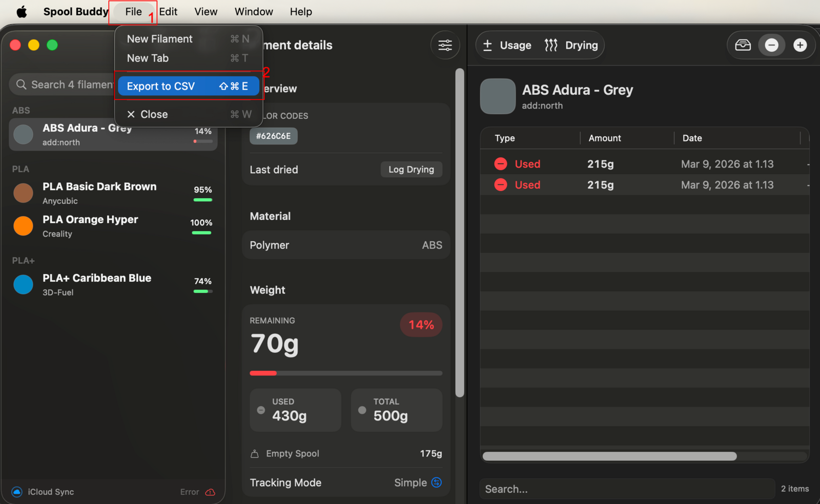Click the TOTAL 500g card
This screenshot has width=820, height=504.
click(397, 410)
